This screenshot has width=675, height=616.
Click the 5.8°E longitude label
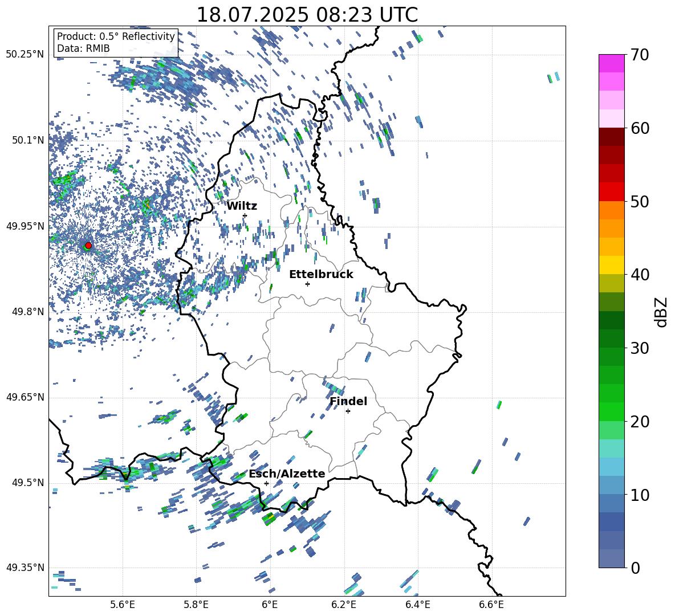coord(196,605)
